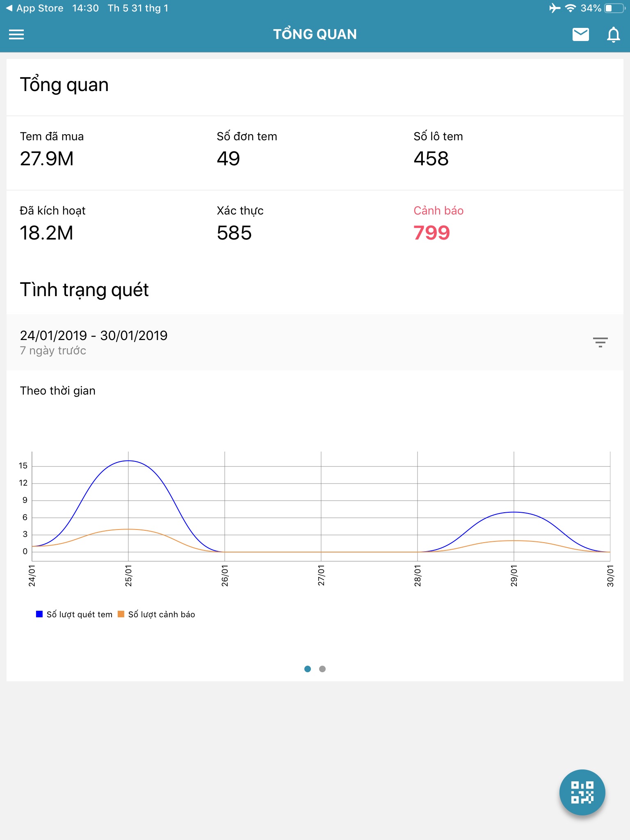Tap the battery indicator icon
The height and width of the screenshot is (840, 630).
pos(615,8)
